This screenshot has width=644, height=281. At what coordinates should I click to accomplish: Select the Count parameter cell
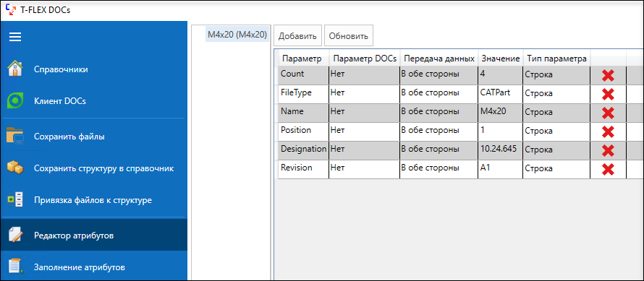[303, 75]
